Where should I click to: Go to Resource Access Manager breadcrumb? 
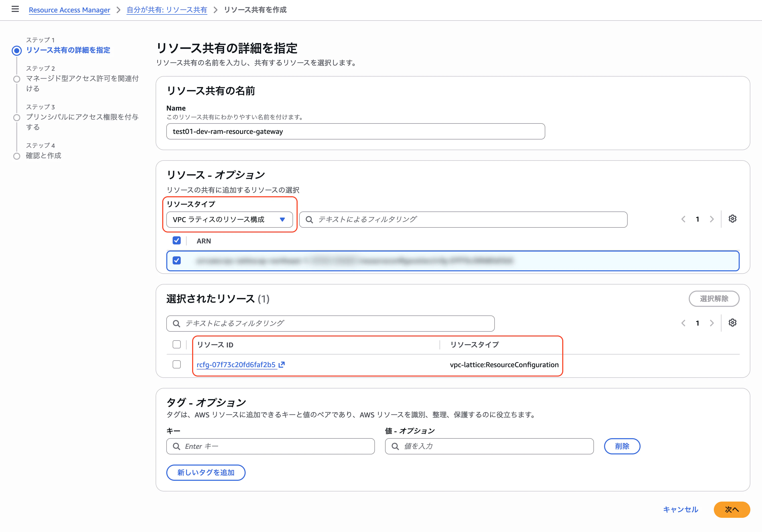(69, 10)
